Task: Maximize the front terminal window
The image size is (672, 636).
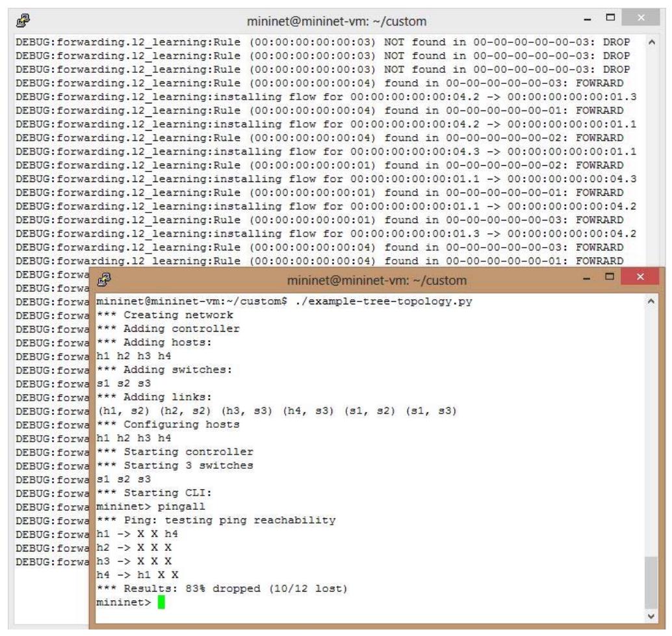Action: point(610,276)
